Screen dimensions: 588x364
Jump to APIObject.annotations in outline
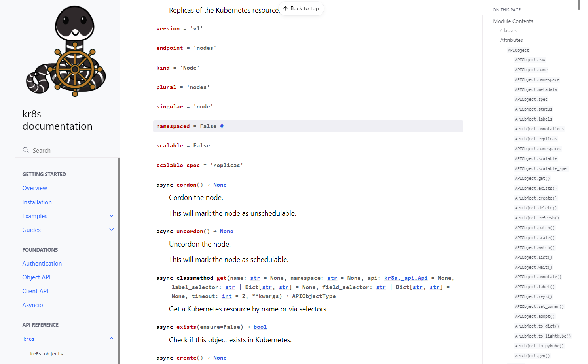[x=539, y=129]
